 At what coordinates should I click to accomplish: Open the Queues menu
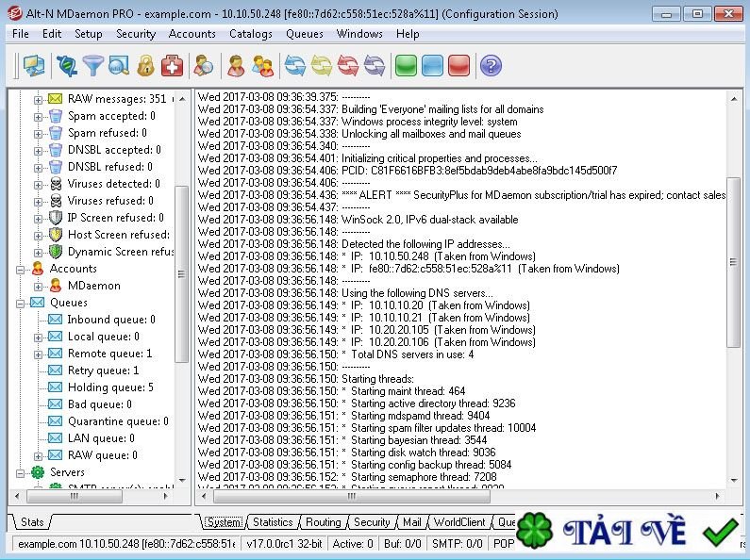[x=304, y=34]
